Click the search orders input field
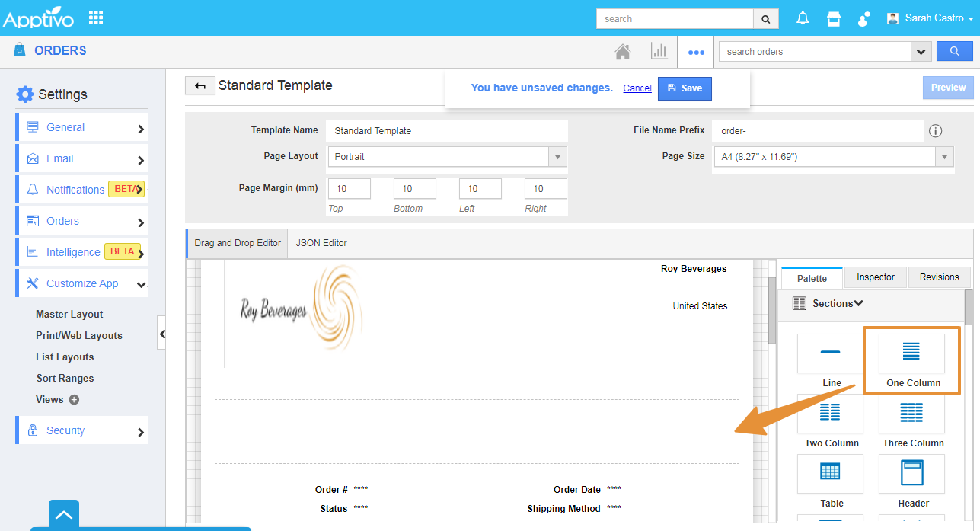 [x=815, y=52]
